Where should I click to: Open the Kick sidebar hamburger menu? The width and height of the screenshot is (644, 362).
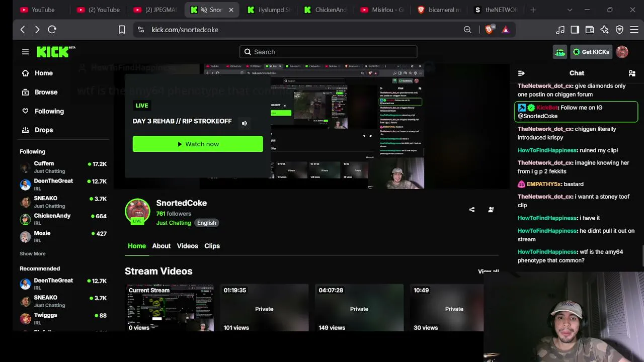(x=25, y=52)
